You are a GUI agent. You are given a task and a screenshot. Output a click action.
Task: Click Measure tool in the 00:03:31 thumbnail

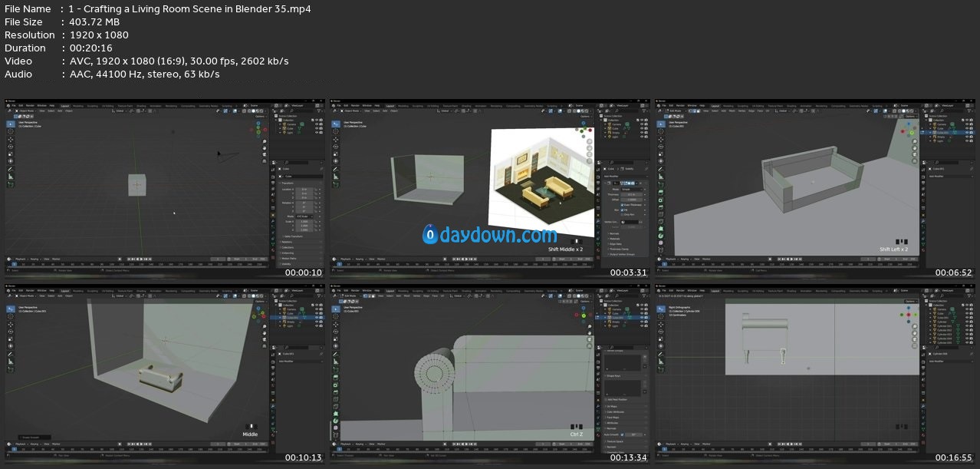[336, 177]
